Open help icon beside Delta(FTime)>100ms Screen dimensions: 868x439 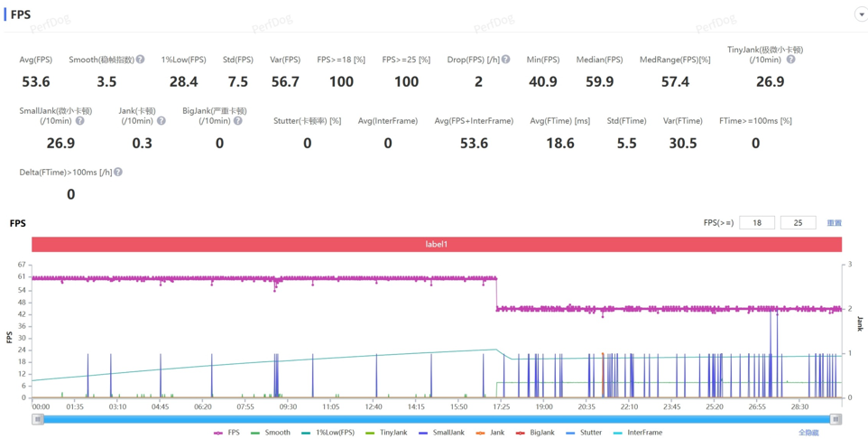pyautogui.click(x=118, y=173)
